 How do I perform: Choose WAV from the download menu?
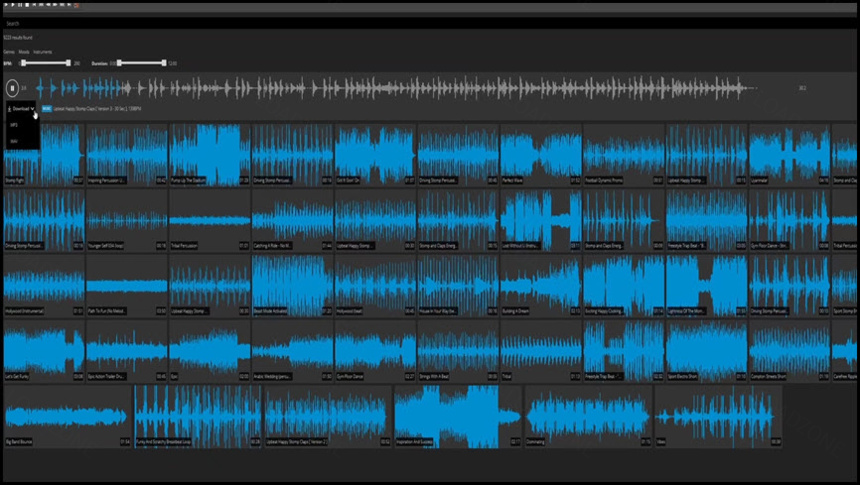point(14,141)
